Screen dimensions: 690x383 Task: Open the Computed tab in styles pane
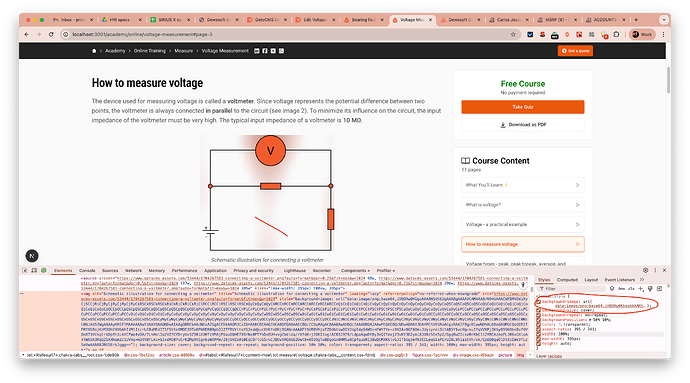click(567, 280)
